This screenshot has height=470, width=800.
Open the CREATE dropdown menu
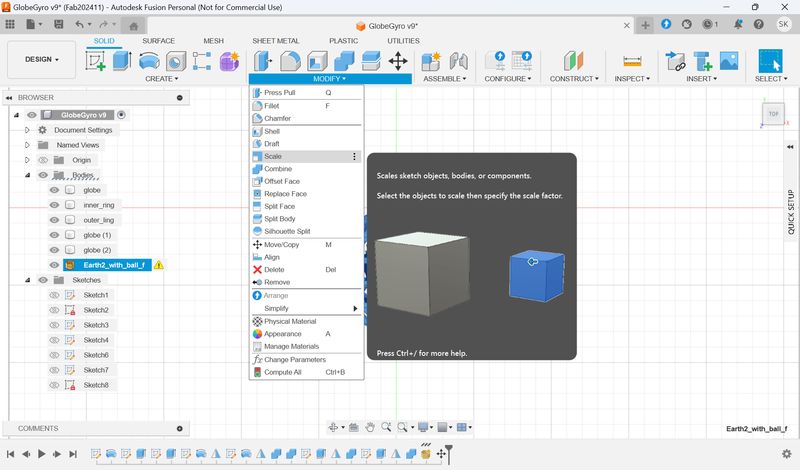point(162,79)
